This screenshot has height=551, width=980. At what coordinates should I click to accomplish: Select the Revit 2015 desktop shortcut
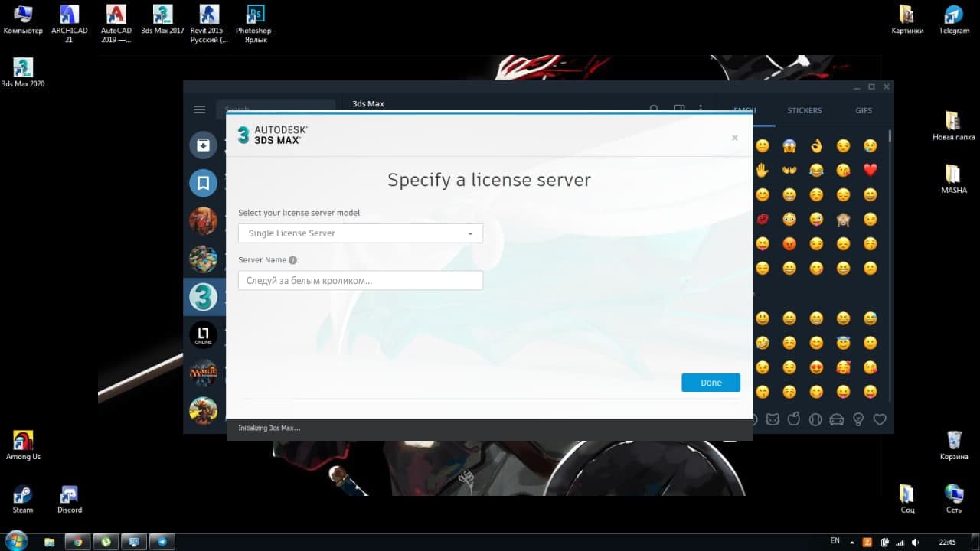(209, 23)
